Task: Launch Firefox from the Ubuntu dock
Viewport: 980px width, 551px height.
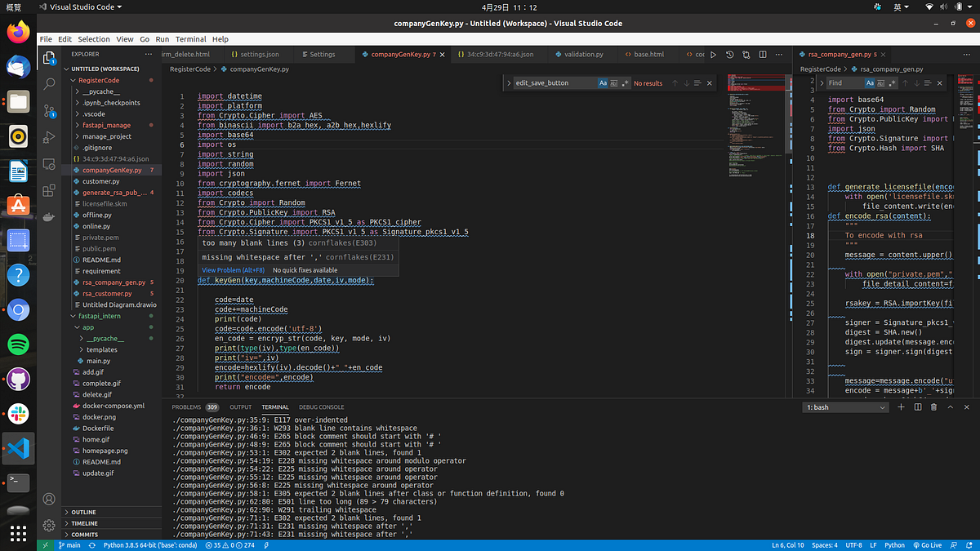Action: click(x=19, y=33)
